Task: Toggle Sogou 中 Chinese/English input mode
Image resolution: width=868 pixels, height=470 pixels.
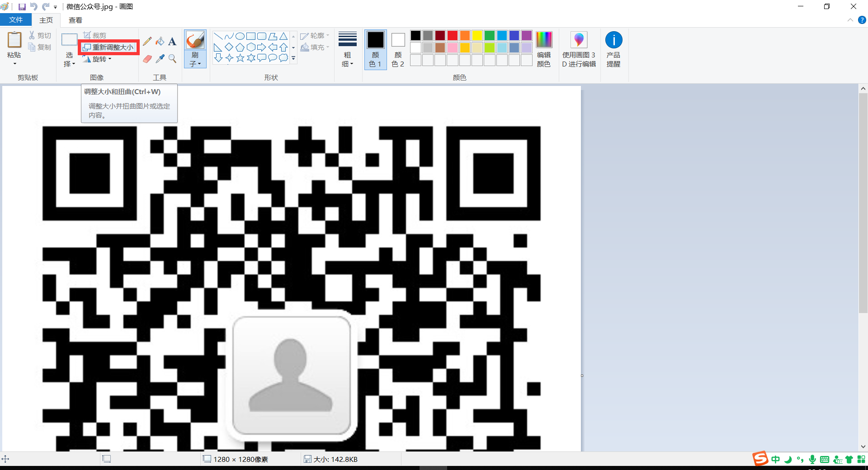Action: (x=776, y=460)
